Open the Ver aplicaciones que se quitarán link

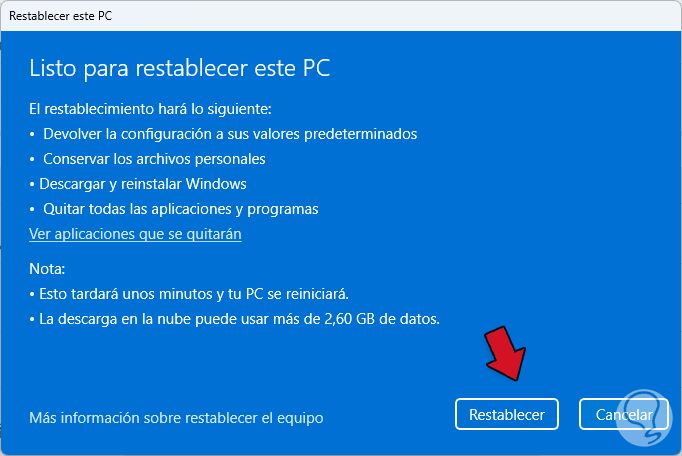pyautogui.click(x=135, y=234)
